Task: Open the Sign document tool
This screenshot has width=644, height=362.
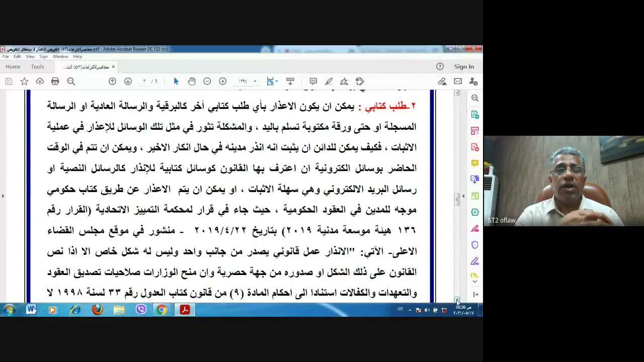Action: point(344,81)
